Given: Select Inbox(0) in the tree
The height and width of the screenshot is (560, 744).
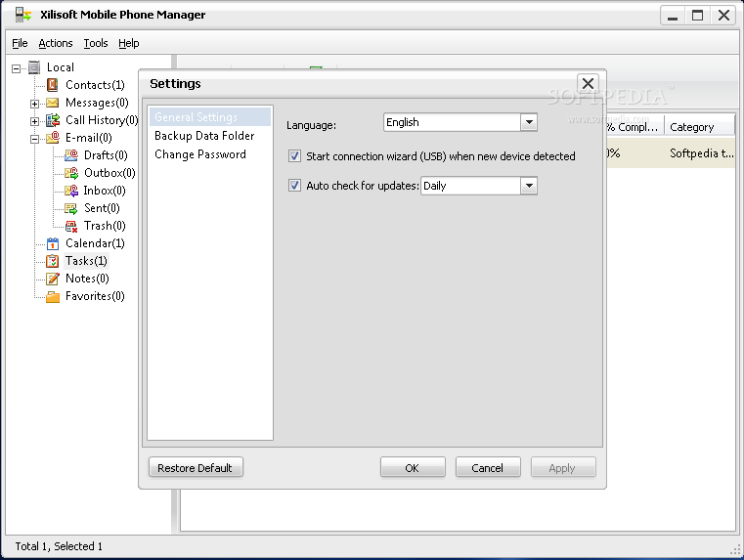Looking at the screenshot, I should [x=105, y=191].
